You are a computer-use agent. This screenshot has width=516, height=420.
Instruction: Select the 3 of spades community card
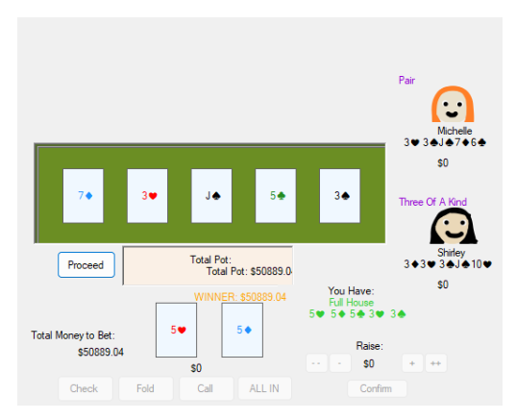pos(339,196)
